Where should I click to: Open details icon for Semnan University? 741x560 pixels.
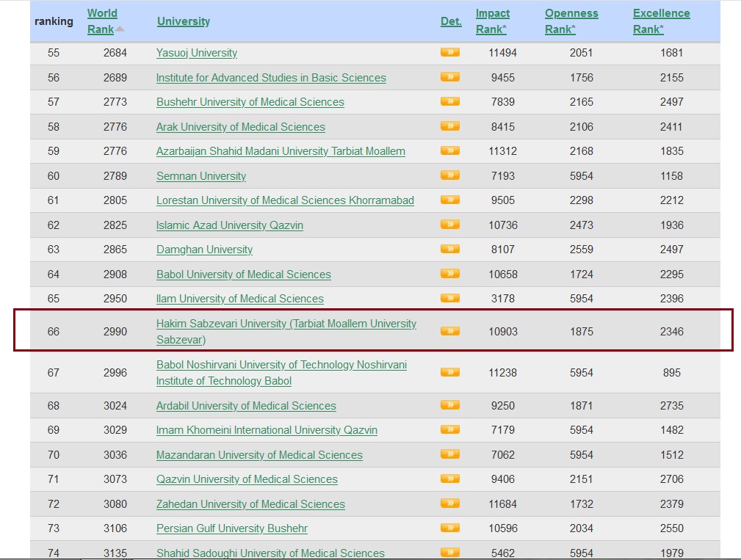[450, 175]
